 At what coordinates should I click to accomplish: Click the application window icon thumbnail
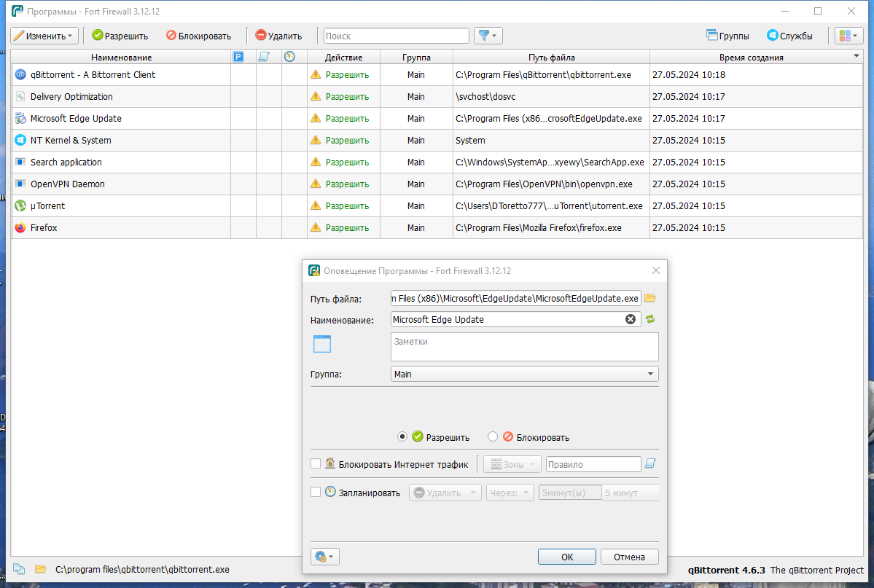coord(322,344)
